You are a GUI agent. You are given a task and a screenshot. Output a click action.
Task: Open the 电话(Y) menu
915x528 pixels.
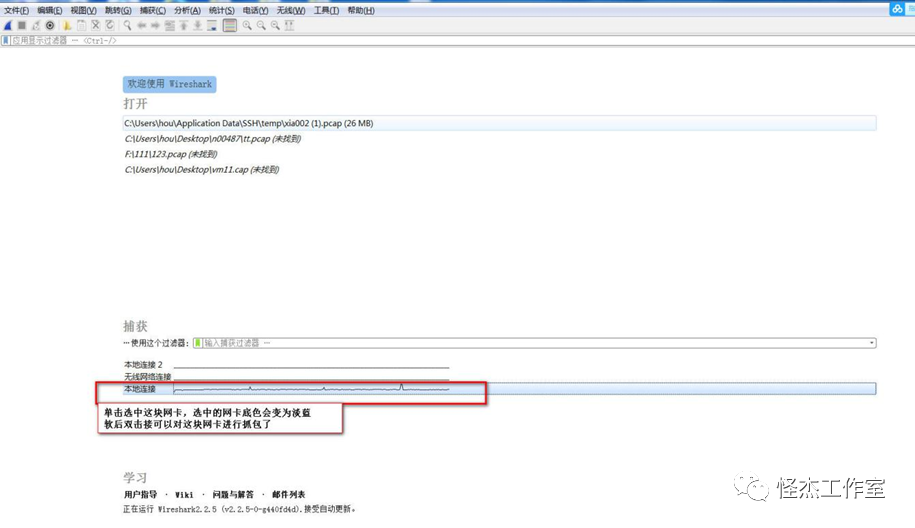tap(256, 11)
